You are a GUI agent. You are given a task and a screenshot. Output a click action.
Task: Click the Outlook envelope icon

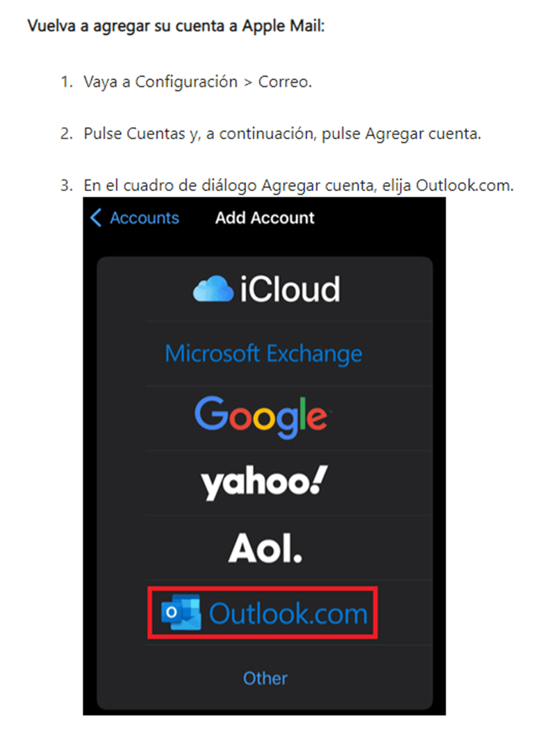181,612
